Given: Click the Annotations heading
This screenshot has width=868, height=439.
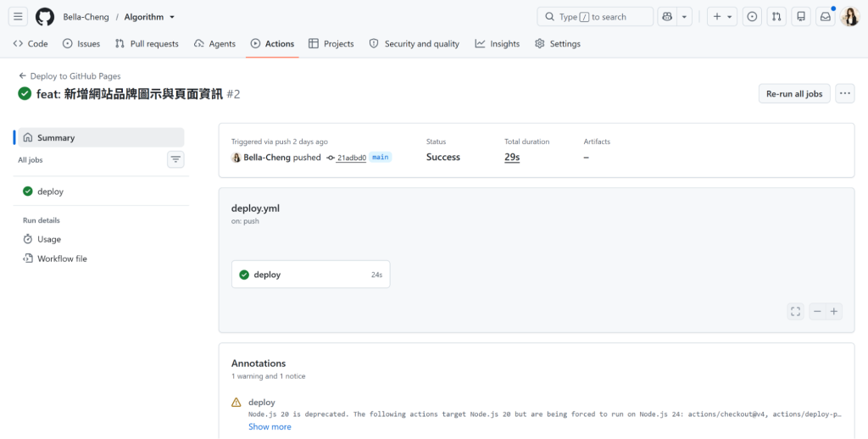Looking at the screenshot, I should coord(259,364).
